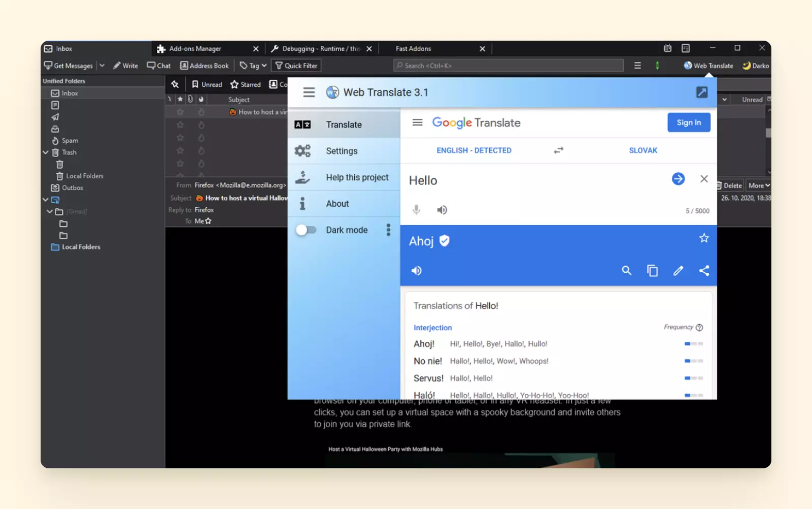Image resolution: width=812 pixels, height=509 pixels.
Task: Swap the source and target languages
Action: tap(559, 150)
